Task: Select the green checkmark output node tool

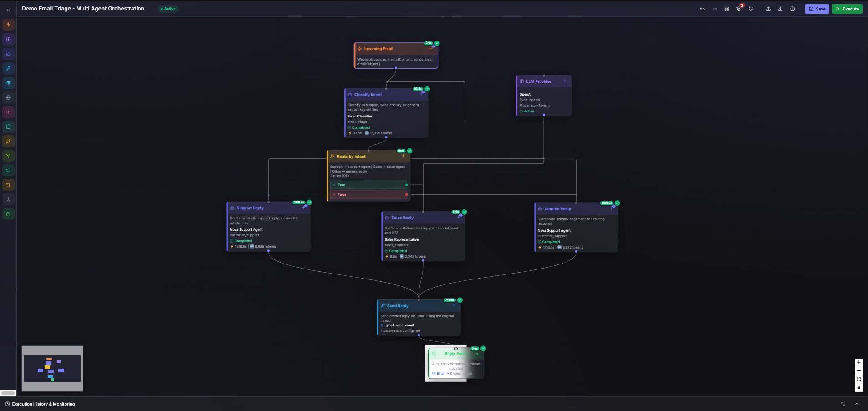Action: 8,214
